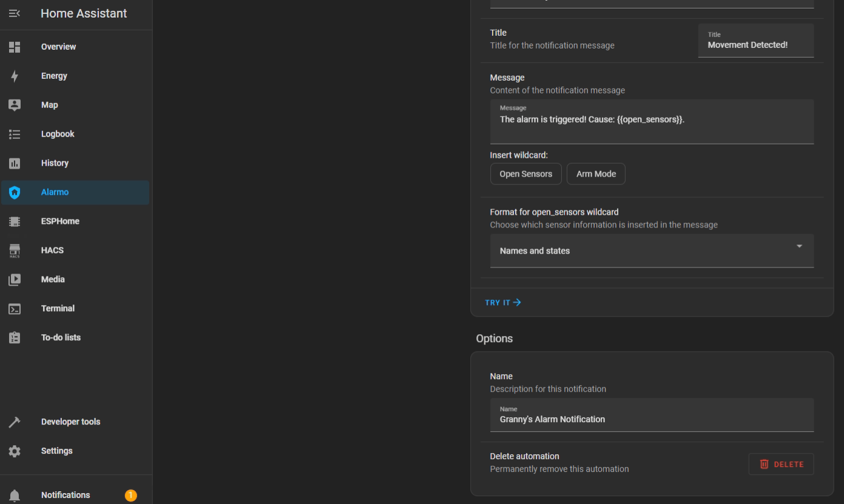844x504 pixels.
Task: Open the Names and states selector
Action: pyautogui.click(x=643, y=251)
